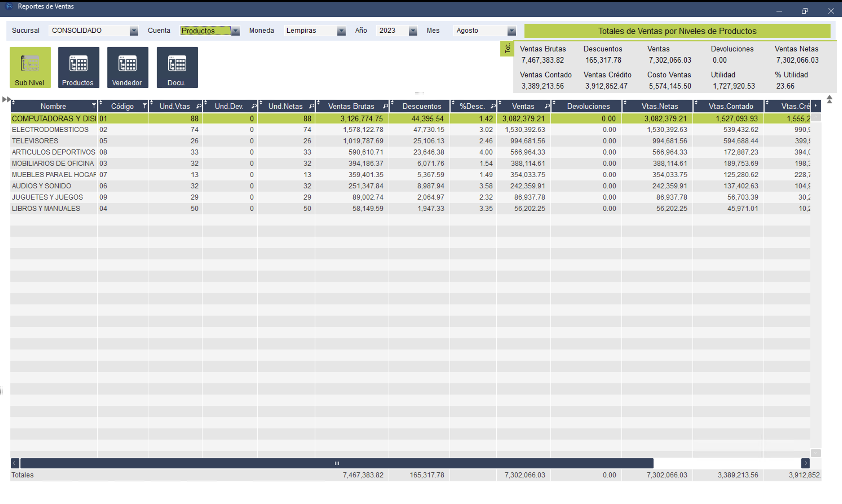Click Descuentos value 25,106.13
842x504 pixels.
click(x=428, y=141)
